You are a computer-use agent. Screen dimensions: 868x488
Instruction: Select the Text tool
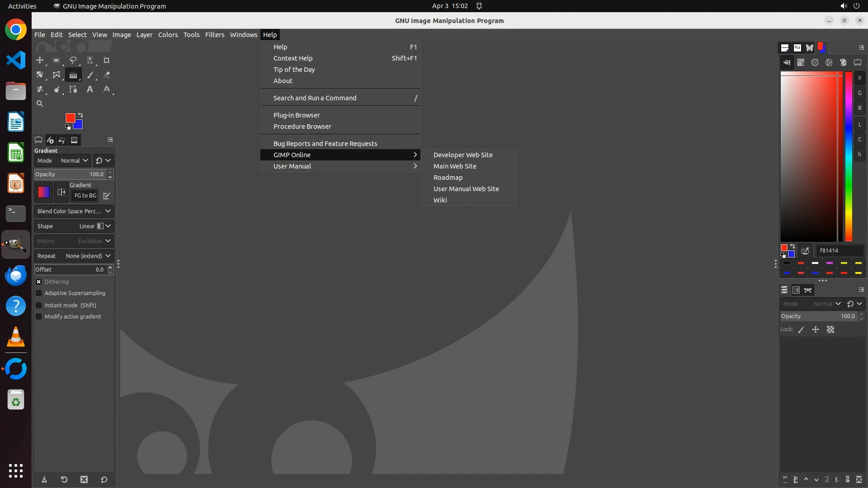click(90, 89)
